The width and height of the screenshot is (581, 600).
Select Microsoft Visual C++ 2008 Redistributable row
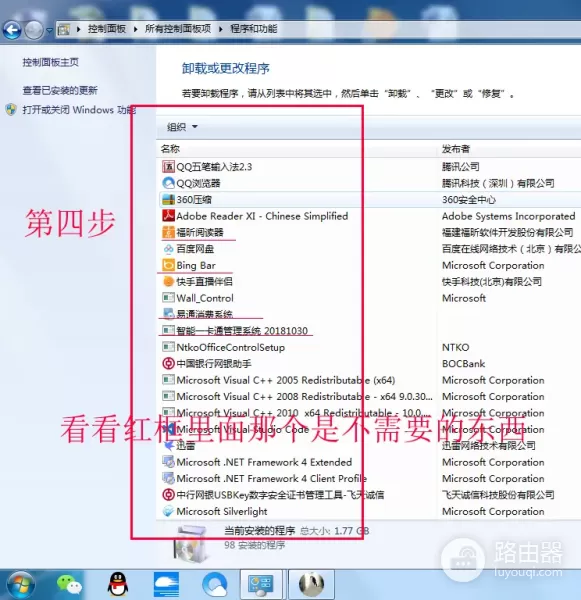[x=369, y=396]
